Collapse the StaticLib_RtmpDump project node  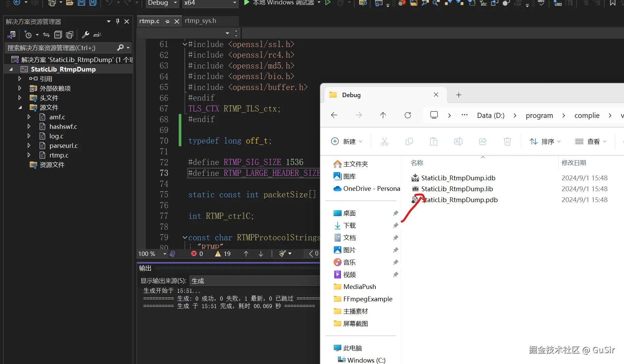coord(11,69)
